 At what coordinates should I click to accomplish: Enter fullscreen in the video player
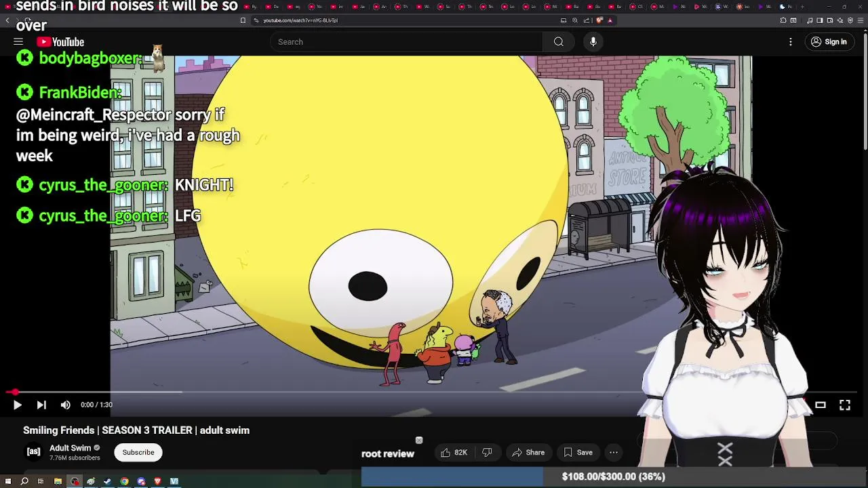tap(845, 405)
